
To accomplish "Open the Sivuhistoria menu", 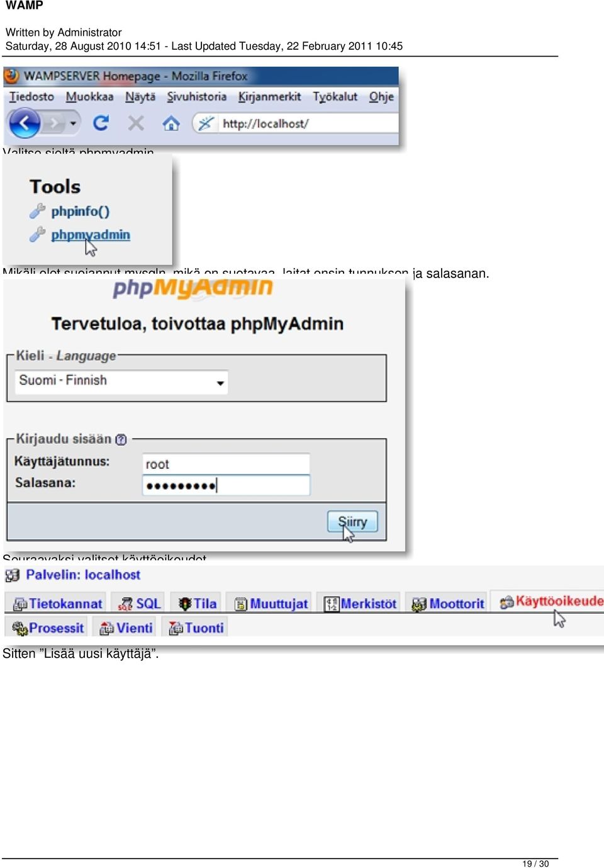I will pos(196,97).
